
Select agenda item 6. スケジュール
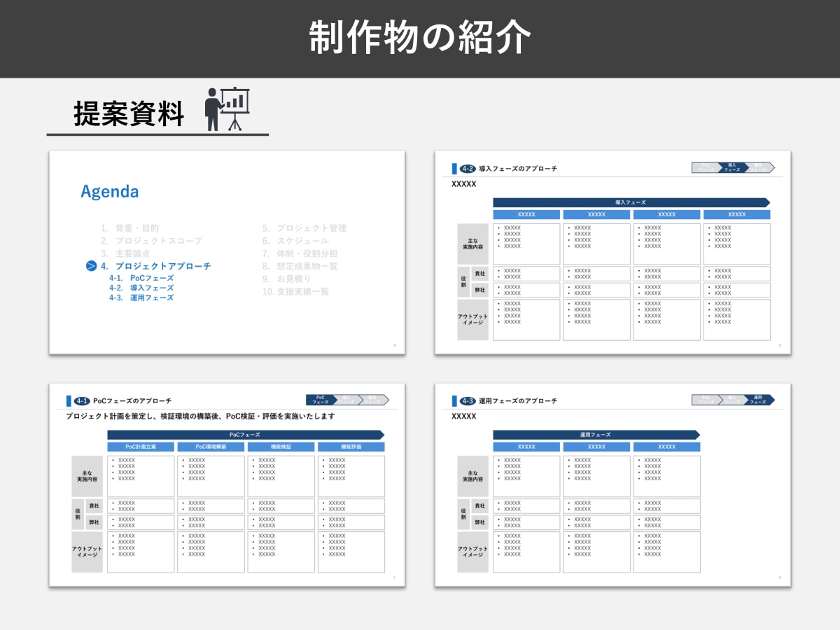click(x=295, y=241)
